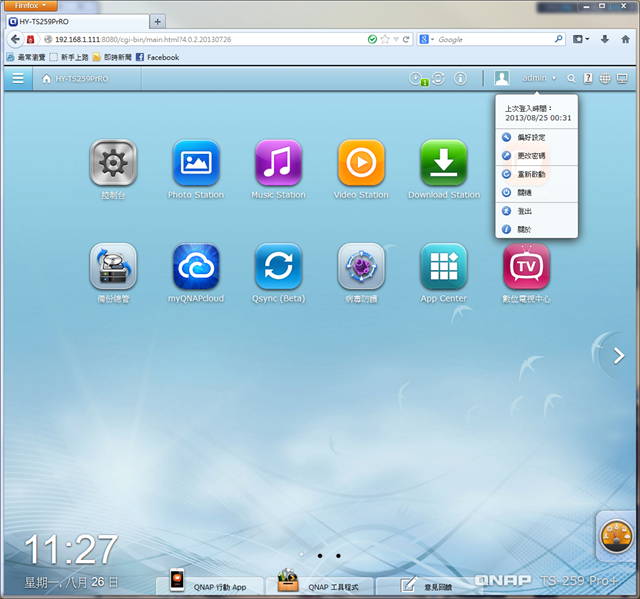The height and width of the screenshot is (599, 640).
Task: Switch to third desktop page dot
Action: 338,556
